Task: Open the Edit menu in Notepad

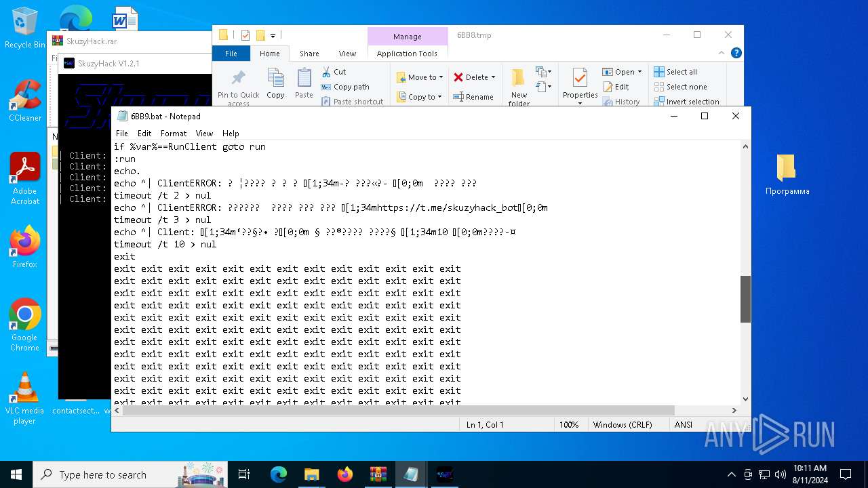Action: (144, 134)
